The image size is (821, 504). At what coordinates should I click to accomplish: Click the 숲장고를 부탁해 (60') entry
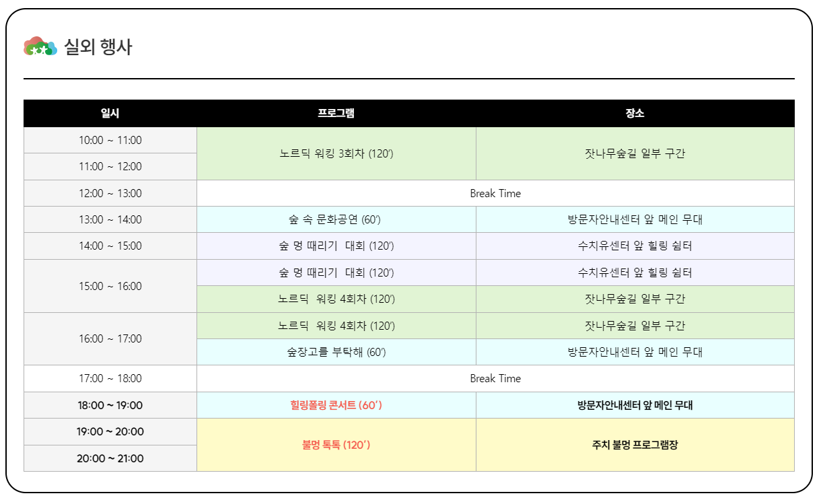click(x=335, y=351)
